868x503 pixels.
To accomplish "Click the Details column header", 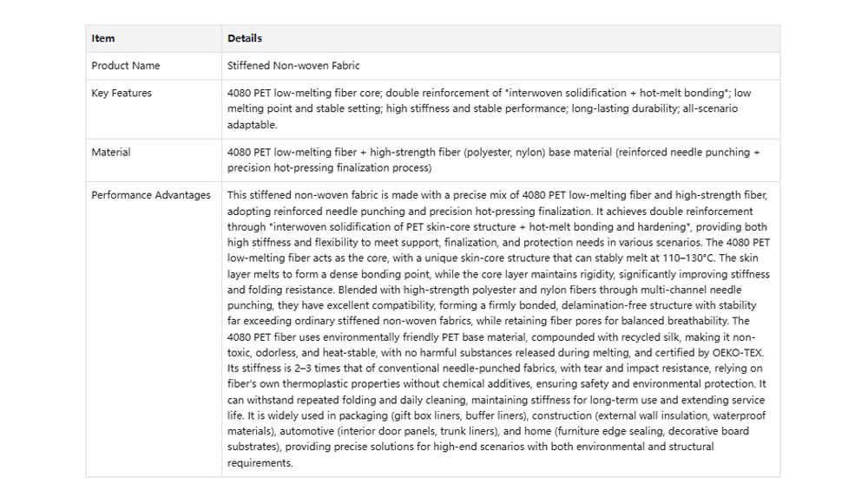I will point(245,38).
